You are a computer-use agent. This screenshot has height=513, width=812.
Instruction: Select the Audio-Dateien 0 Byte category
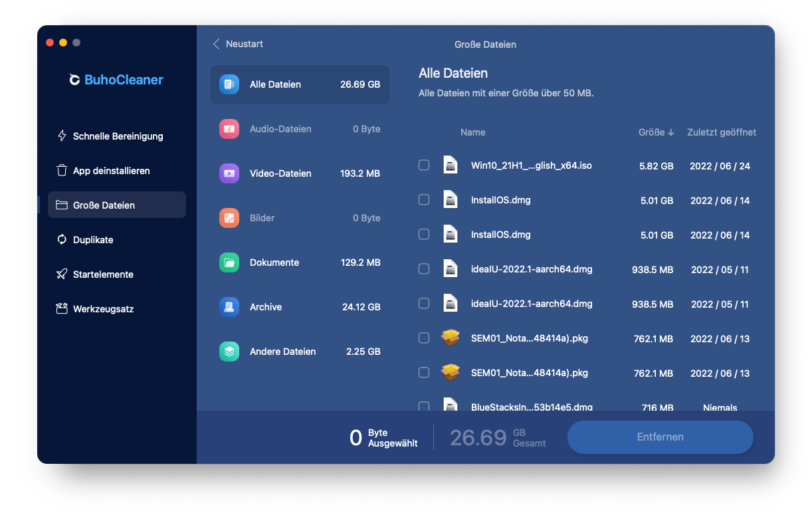(x=300, y=129)
